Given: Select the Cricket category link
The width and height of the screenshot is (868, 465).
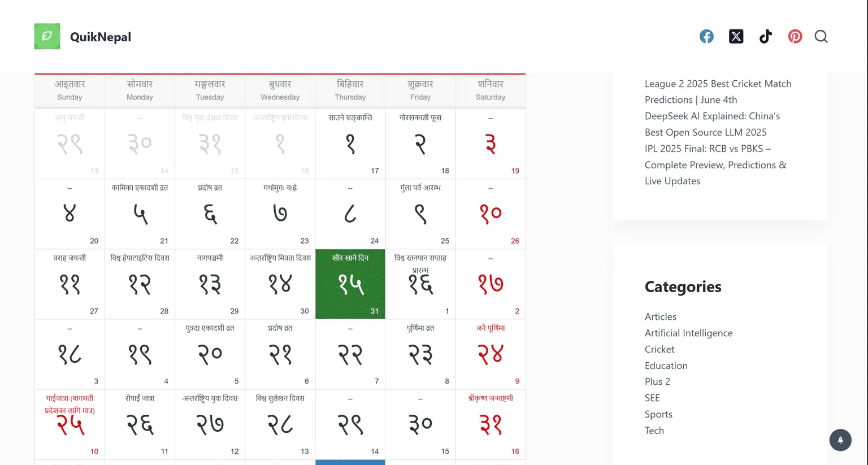Looking at the screenshot, I should (x=659, y=349).
